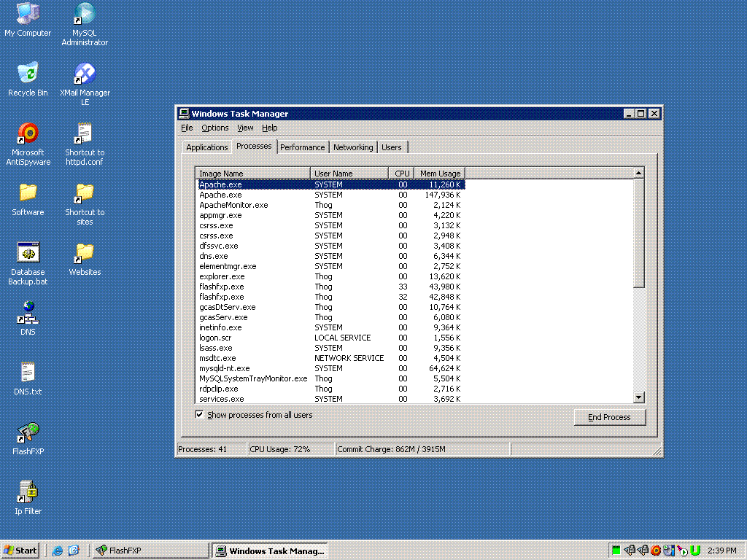Click the Internet Explorer quick launch icon
This screenshot has height=560, width=747.
[58, 551]
